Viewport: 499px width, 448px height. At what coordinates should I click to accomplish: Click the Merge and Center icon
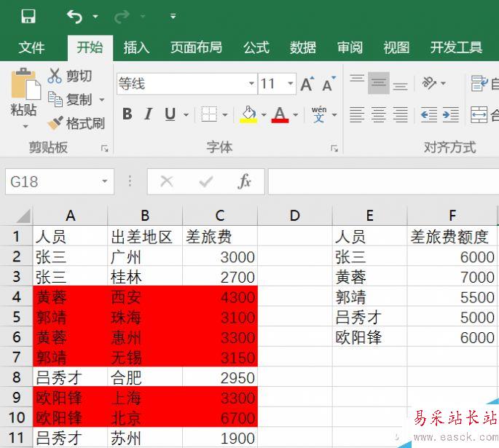479,114
